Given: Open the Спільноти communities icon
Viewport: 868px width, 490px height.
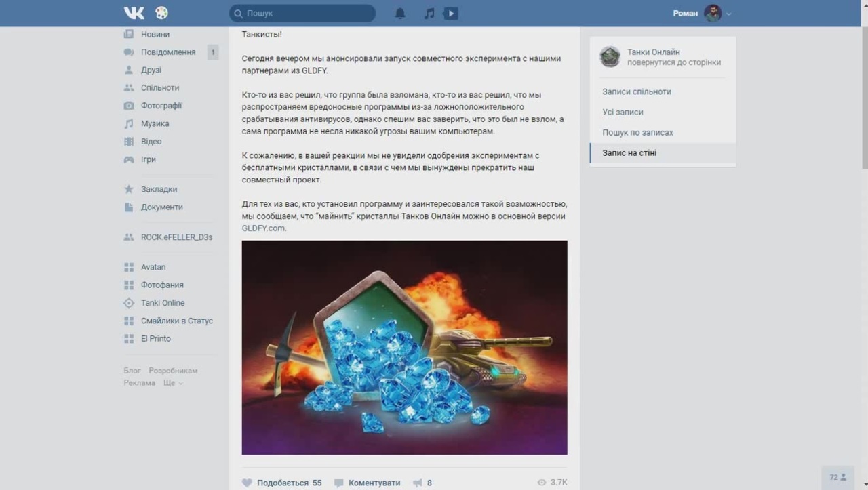Looking at the screenshot, I should 129,88.
